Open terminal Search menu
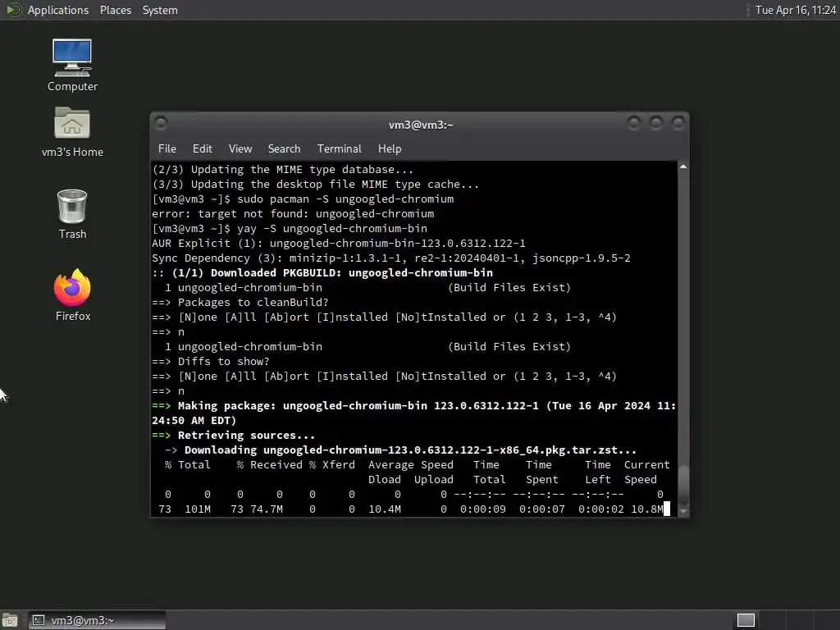 284,149
